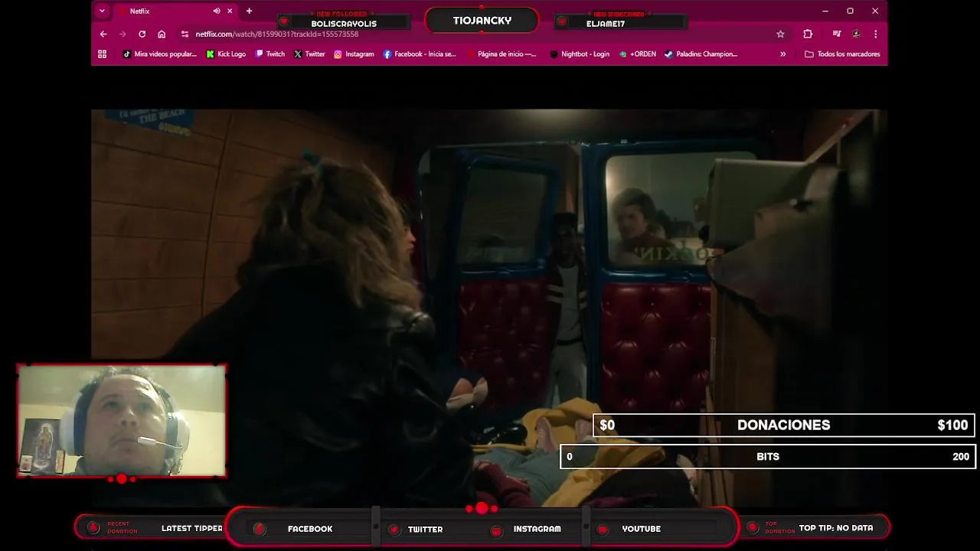980x551 pixels.
Task: Bookmark this page with the star
Action: 780,34
